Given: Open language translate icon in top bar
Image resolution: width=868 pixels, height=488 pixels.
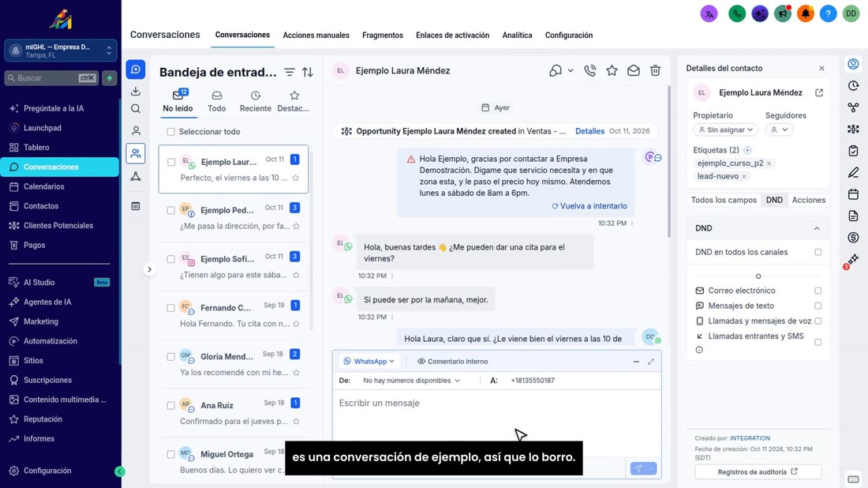Looking at the screenshot, I should pos(709,14).
